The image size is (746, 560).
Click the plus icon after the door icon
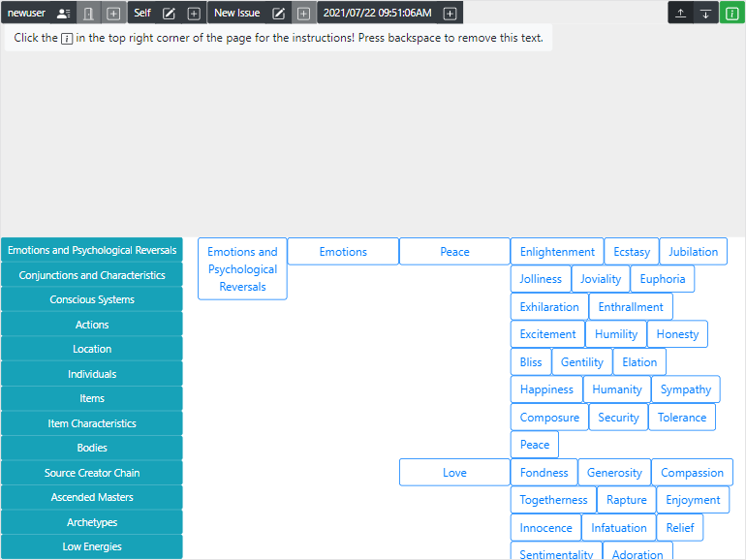113,14
